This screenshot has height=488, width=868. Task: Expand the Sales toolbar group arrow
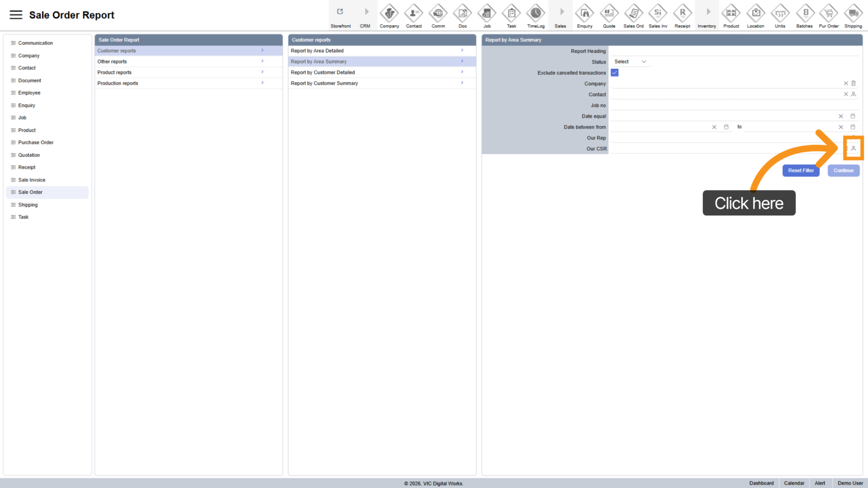[x=561, y=12]
